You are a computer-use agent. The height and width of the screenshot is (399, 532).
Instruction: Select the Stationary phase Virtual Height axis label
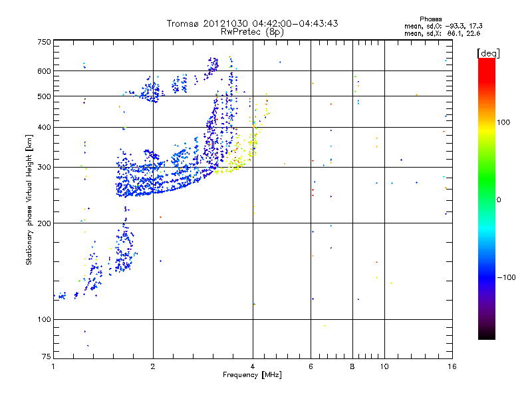click(29, 200)
